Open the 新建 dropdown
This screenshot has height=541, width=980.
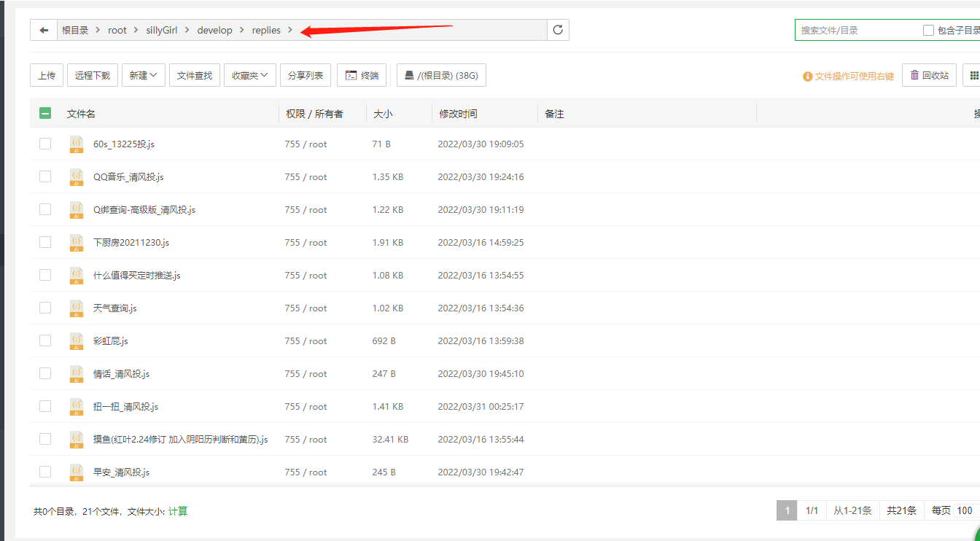point(143,75)
